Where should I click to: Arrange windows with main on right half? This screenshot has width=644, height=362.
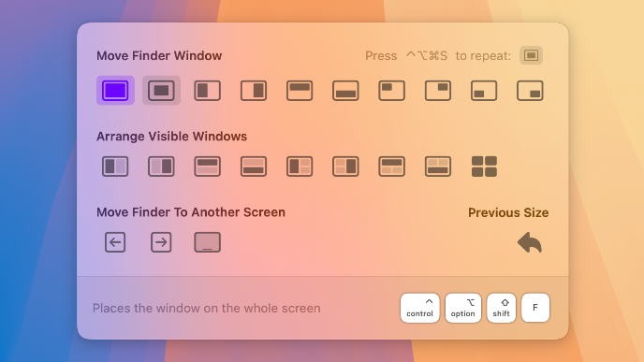pyautogui.click(x=161, y=167)
